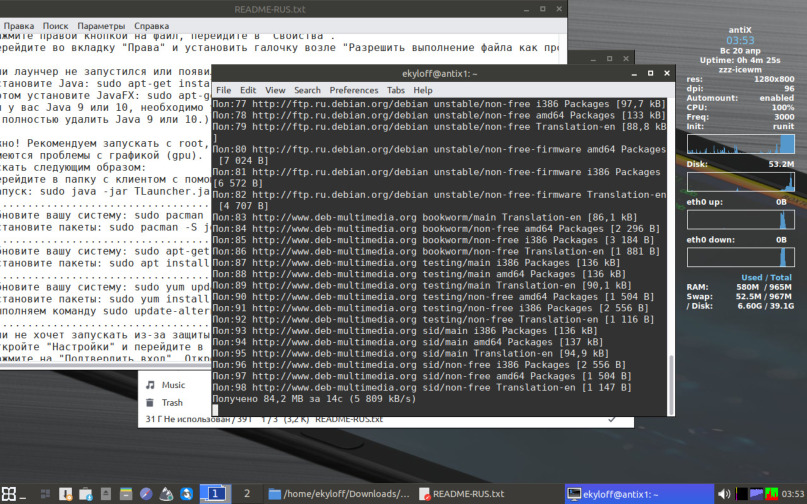807x504 pixels.
Task: Click the green network monitor tray applet
Action: 771,494
